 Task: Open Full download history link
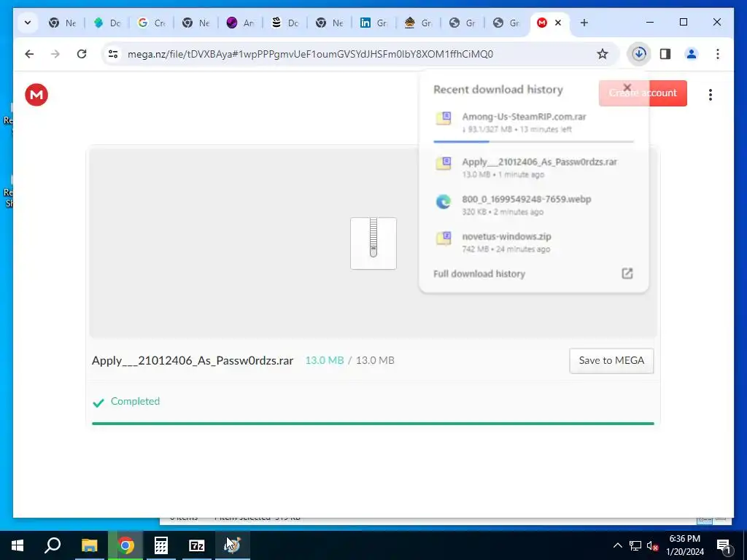479,274
